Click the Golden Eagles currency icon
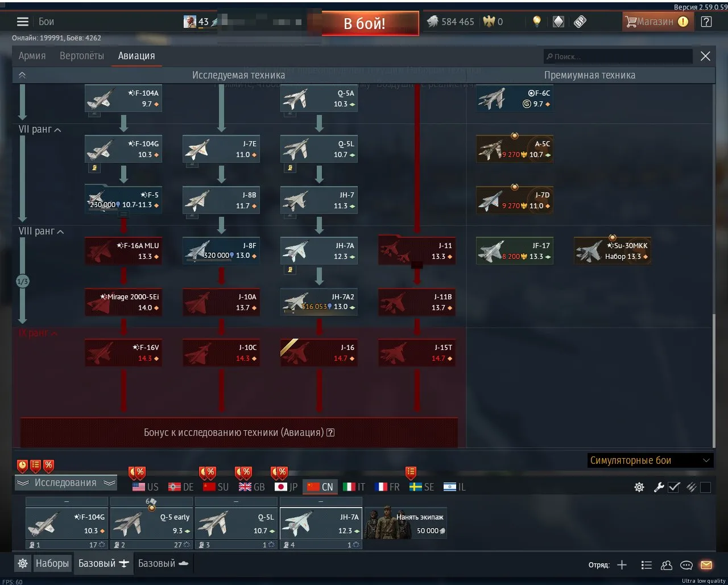The width and height of the screenshot is (728, 585). click(489, 22)
